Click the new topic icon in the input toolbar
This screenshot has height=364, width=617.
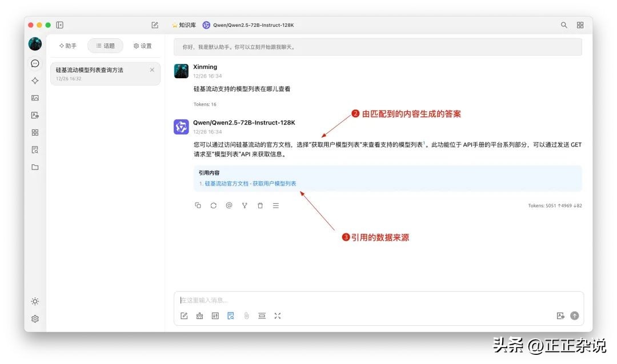[x=184, y=316]
